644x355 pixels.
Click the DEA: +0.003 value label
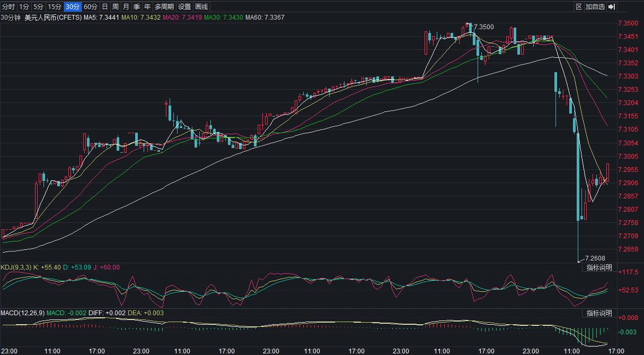tap(146, 313)
